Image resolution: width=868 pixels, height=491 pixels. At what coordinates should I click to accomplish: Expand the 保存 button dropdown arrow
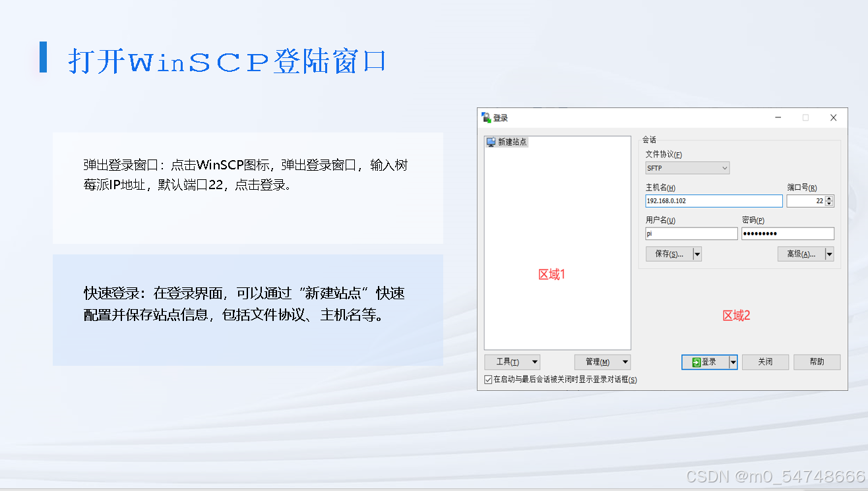pos(697,254)
